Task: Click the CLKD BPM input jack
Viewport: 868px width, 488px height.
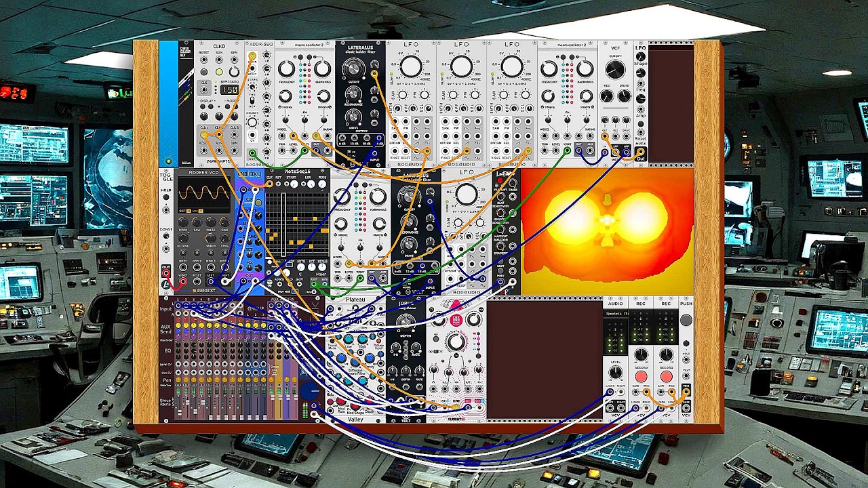Action: [x=234, y=60]
